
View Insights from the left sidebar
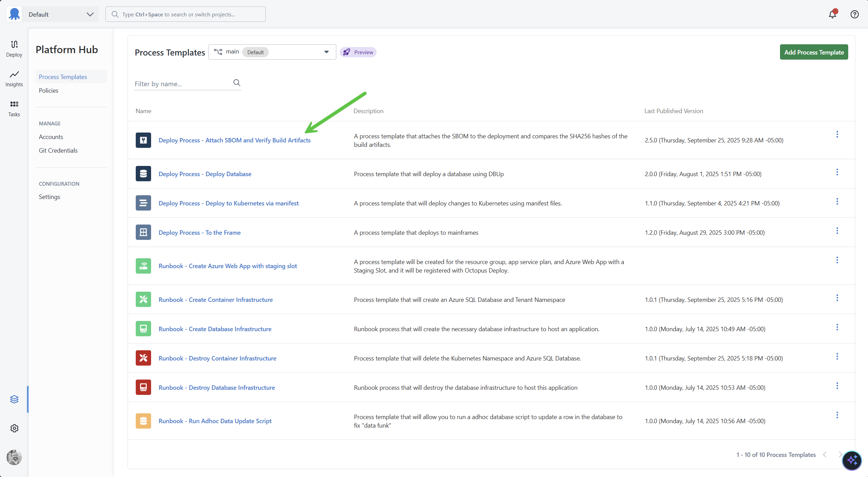14,79
